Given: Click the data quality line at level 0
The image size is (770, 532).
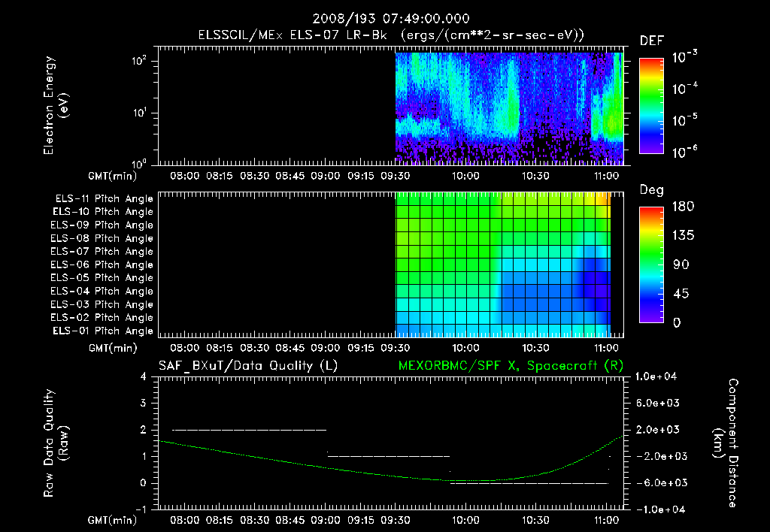Looking at the screenshot, I should [x=529, y=483].
